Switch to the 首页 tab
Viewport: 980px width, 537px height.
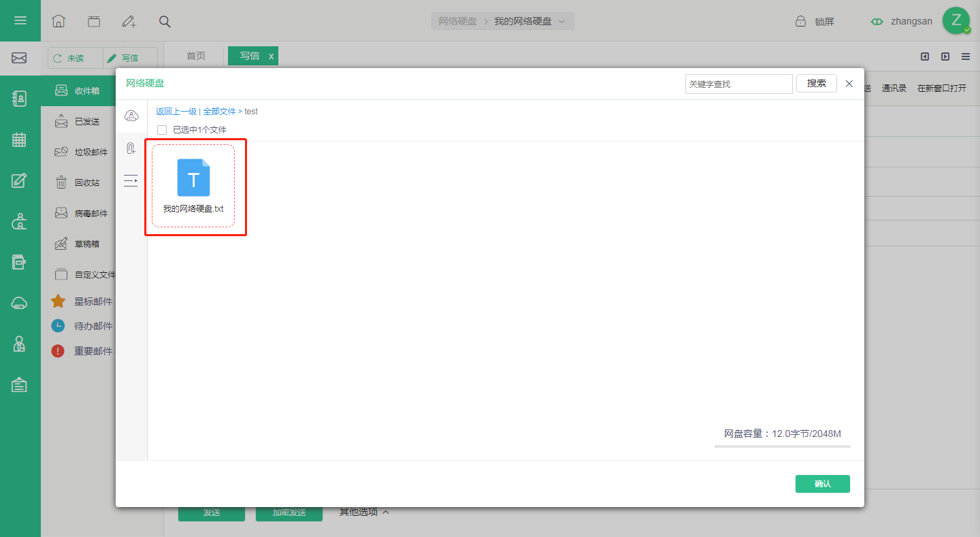point(196,56)
